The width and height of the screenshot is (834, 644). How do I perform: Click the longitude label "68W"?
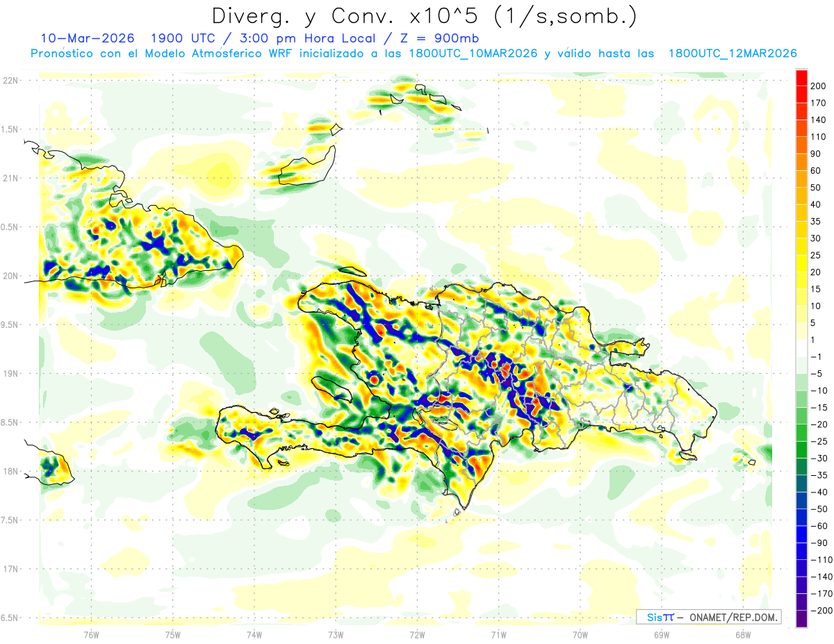click(743, 635)
